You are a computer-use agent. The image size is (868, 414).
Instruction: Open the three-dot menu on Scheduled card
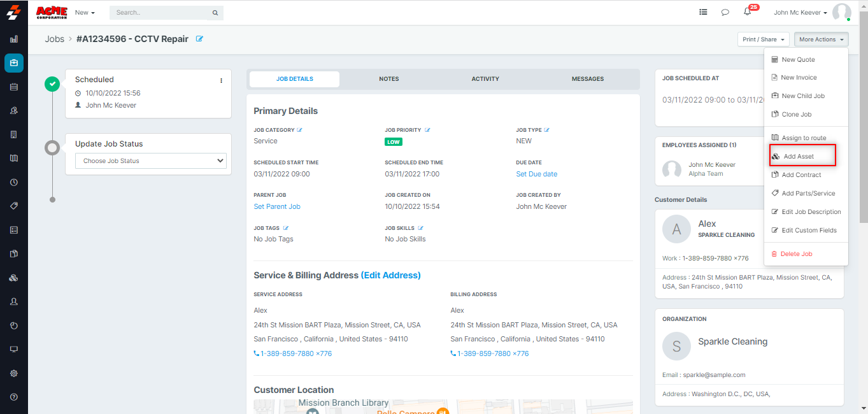pyautogui.click(x=222, y=81)
